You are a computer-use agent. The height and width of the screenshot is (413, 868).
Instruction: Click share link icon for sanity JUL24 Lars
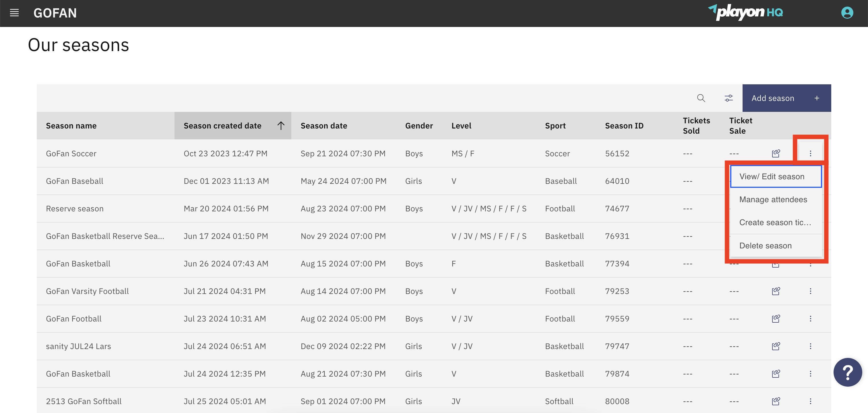(x=776, y=346)
